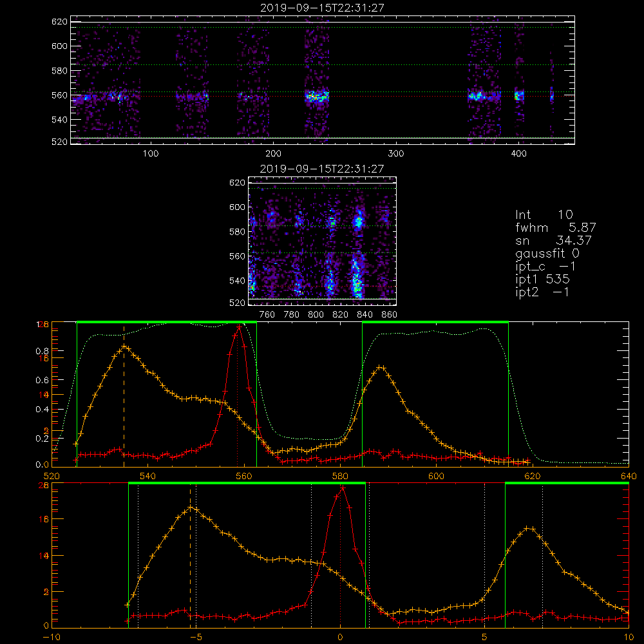Click x-axis label 10 of the bottom plot
The height and width of the screenshot is (644, 644).
point(629,638)
